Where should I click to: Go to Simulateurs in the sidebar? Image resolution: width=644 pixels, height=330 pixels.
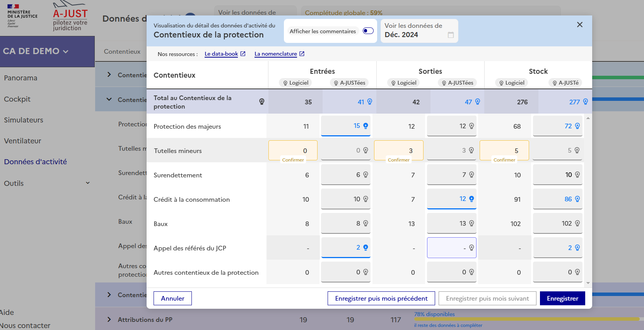point(24,120)
